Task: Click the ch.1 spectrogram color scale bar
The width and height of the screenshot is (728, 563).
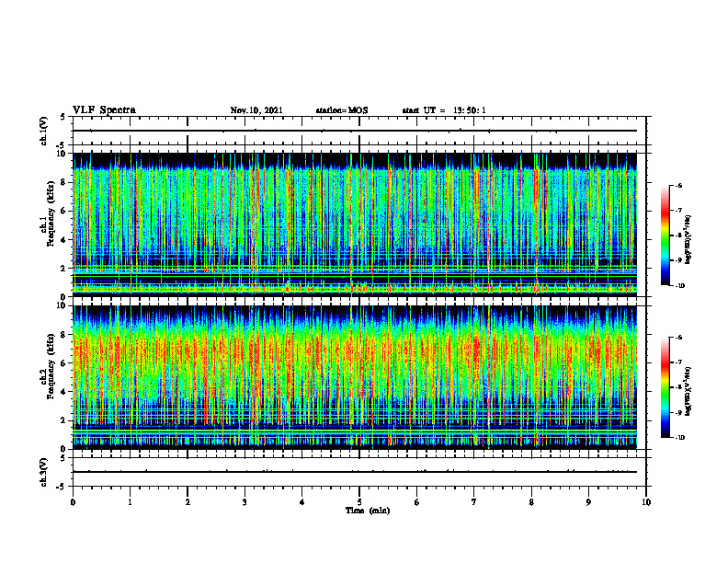Action: [665, 236]
